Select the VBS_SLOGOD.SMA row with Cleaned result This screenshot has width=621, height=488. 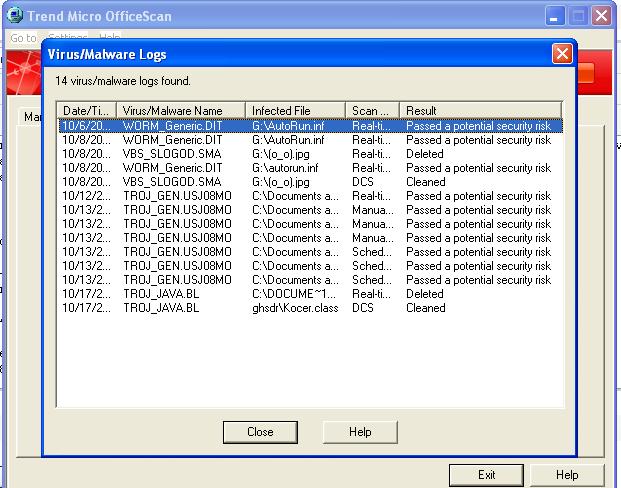click(310, 182)
